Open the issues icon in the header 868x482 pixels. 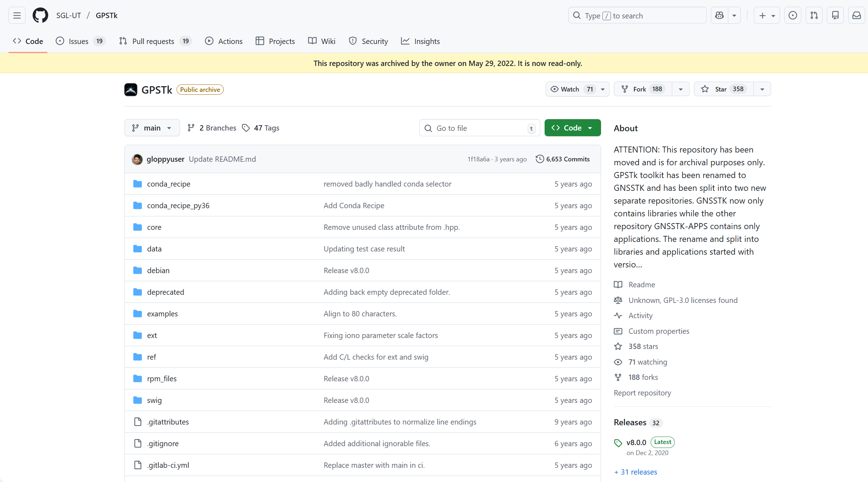click(792, 16)
